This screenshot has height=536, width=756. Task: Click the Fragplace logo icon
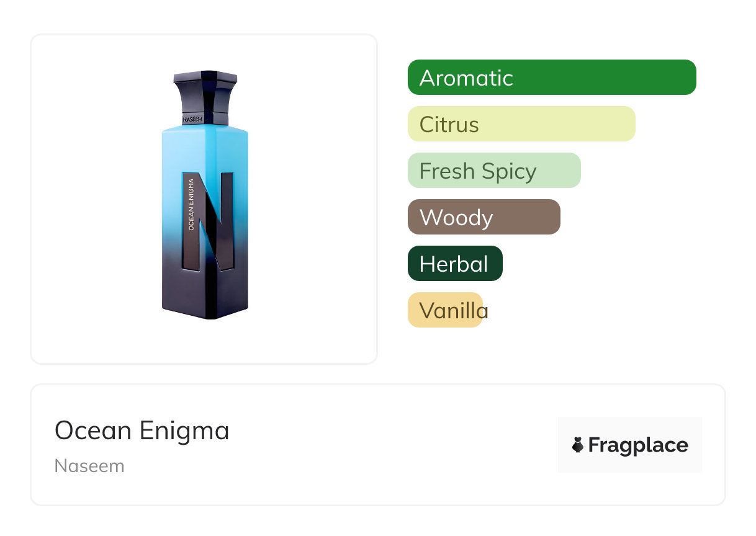tap(578, 445)
